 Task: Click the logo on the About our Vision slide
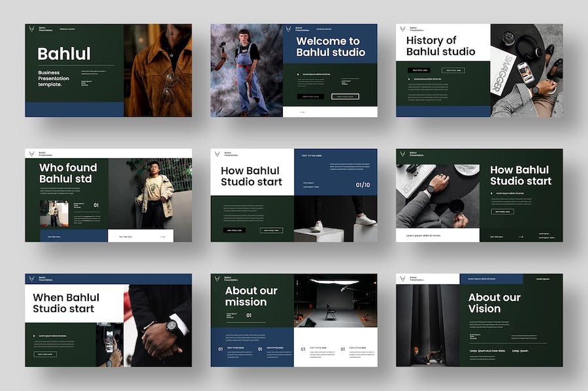(x=402, y=279)
